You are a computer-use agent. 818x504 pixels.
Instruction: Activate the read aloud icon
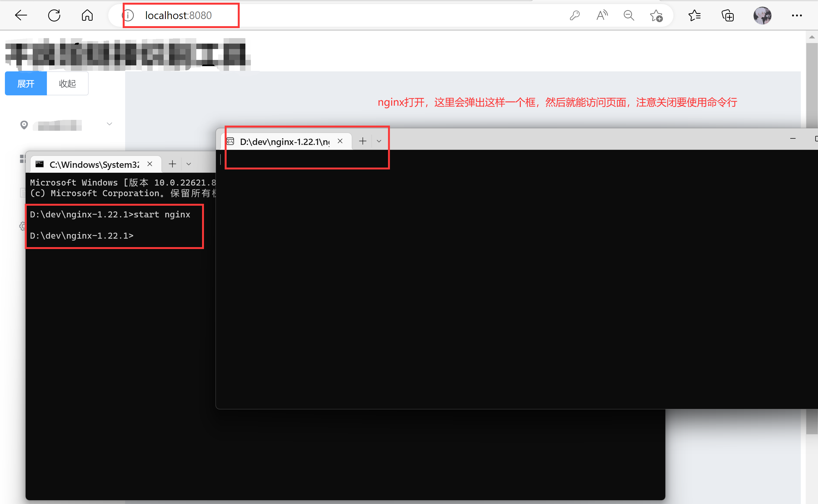(602, 15)
